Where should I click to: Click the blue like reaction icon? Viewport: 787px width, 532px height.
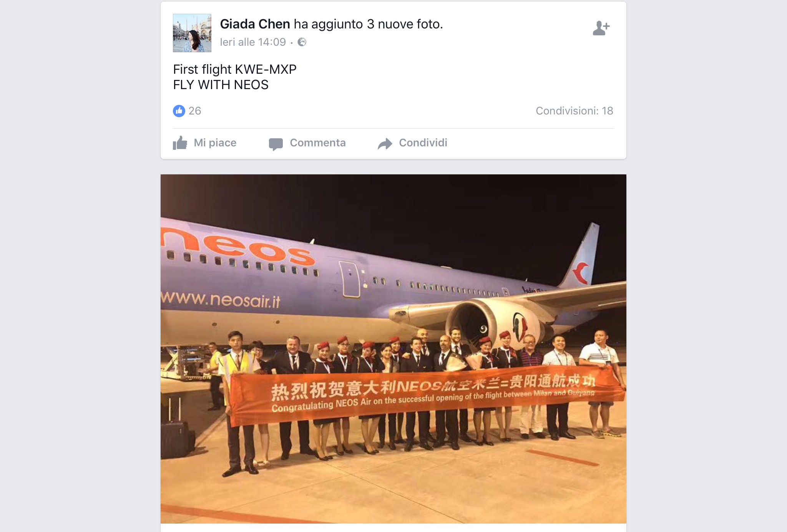179,111
